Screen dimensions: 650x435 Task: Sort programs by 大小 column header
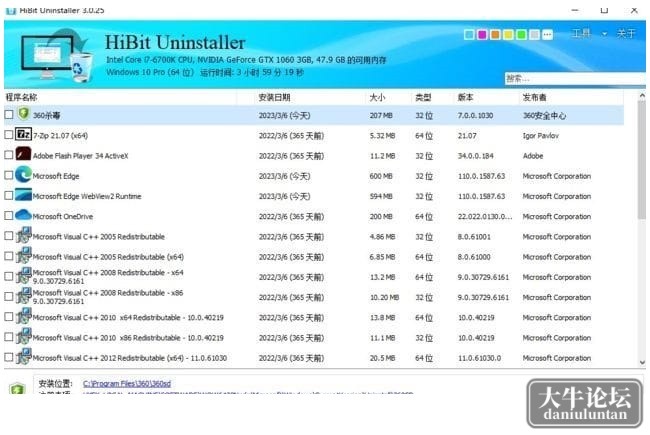[x=377, y=97]
